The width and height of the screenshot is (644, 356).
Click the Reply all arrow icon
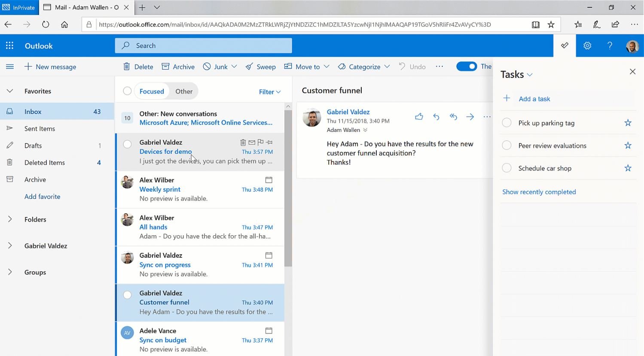(x=453, y=116)
